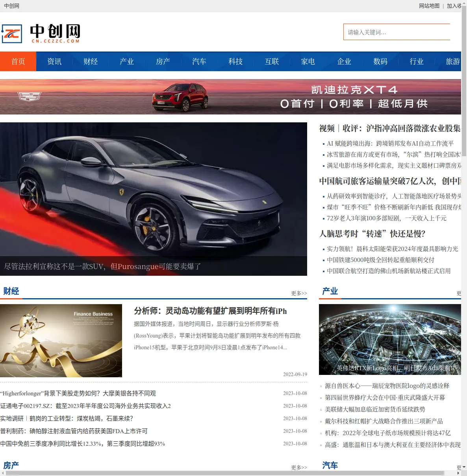Select 产业 in the navigation bar
The image size is (467, 476).
point(127,61)
